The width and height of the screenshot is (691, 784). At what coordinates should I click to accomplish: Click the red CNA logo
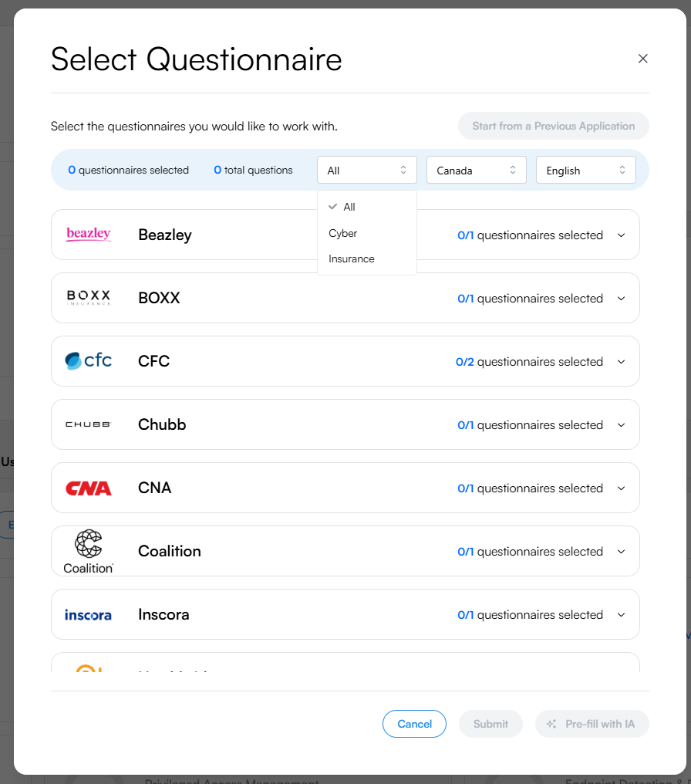tap(88, 488)
